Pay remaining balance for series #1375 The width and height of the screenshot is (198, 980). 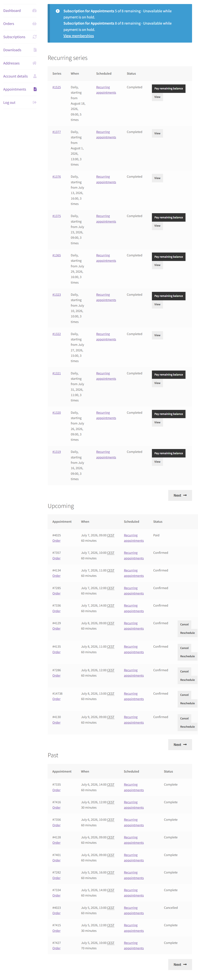click(x=169, y=217)
